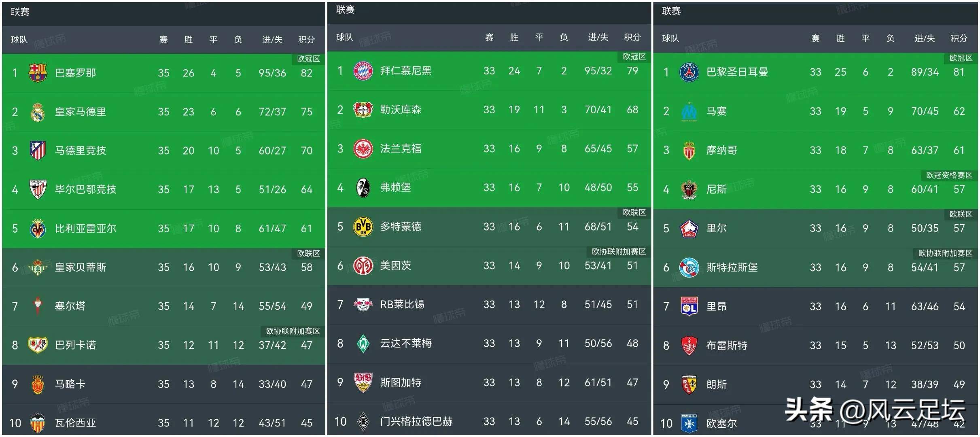This screenshot has width=980, height=437.
Task: Click 进/失 column header in La Liga table
Action: click(272, 40)
